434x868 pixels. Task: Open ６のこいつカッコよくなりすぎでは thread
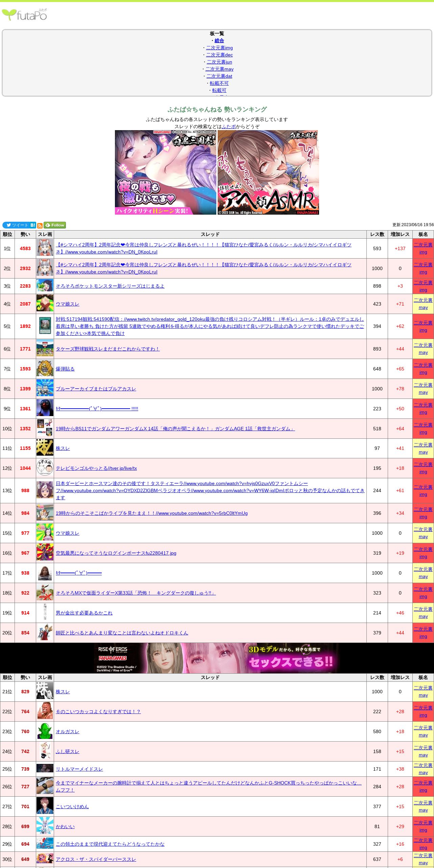(x=98, y=712)
